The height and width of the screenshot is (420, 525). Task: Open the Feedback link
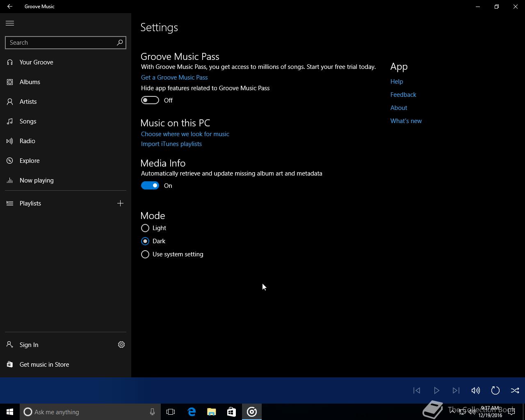[x=403, y=95]
